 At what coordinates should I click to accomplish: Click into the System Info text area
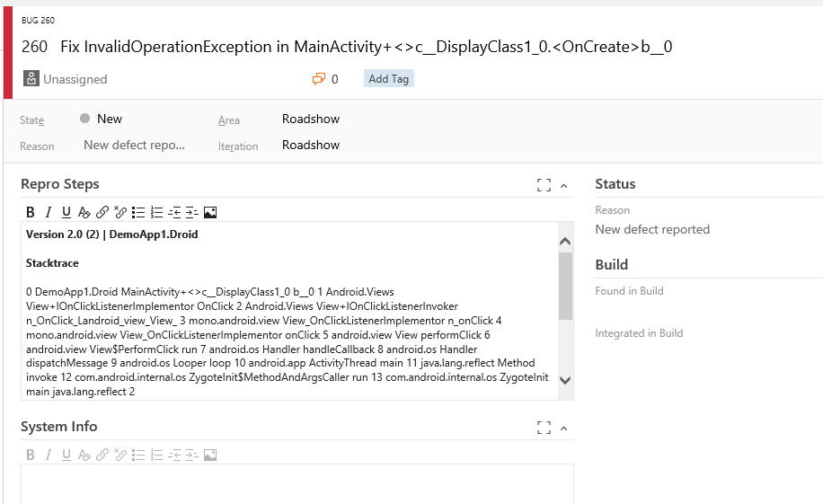pos(296,482)
